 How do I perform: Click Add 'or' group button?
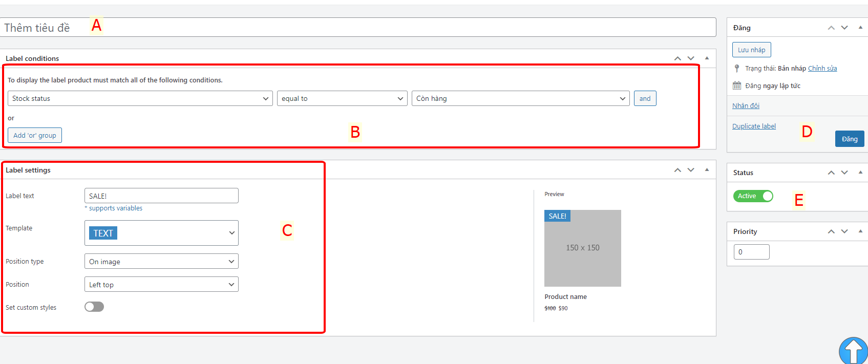coord(35,135)
